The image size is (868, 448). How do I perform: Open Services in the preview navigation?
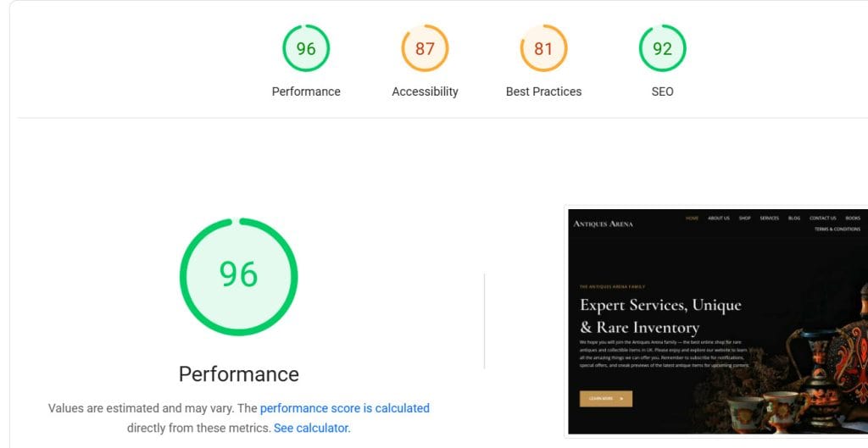769,218
